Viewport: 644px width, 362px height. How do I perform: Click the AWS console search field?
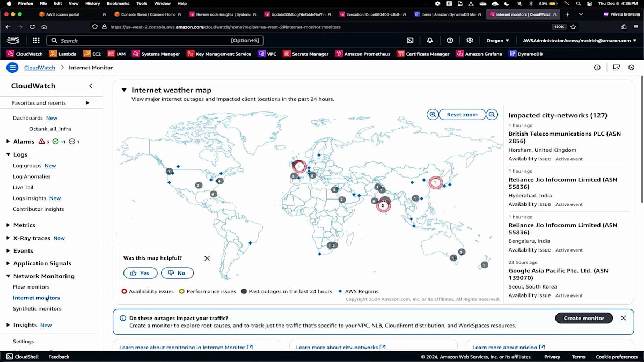[155, 40]
